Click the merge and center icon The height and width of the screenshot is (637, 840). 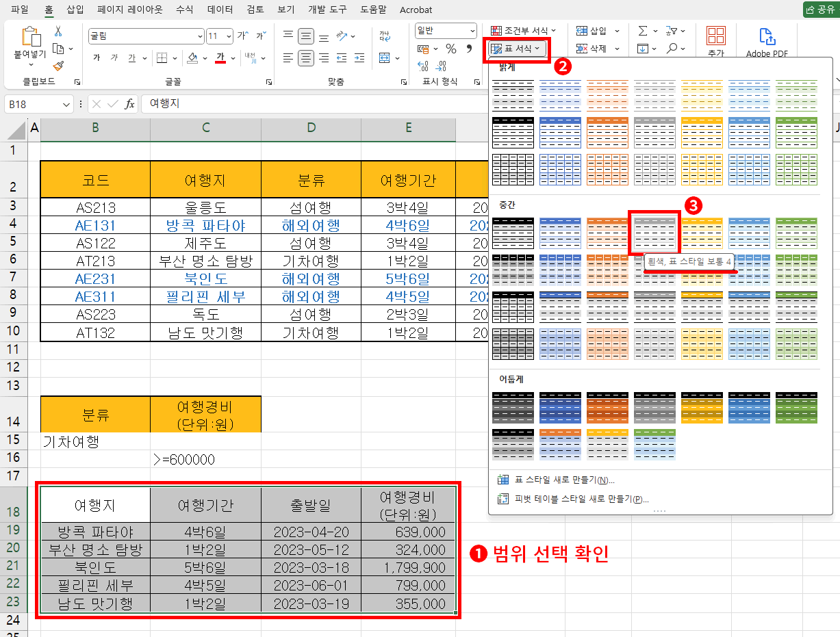[385, 57]
